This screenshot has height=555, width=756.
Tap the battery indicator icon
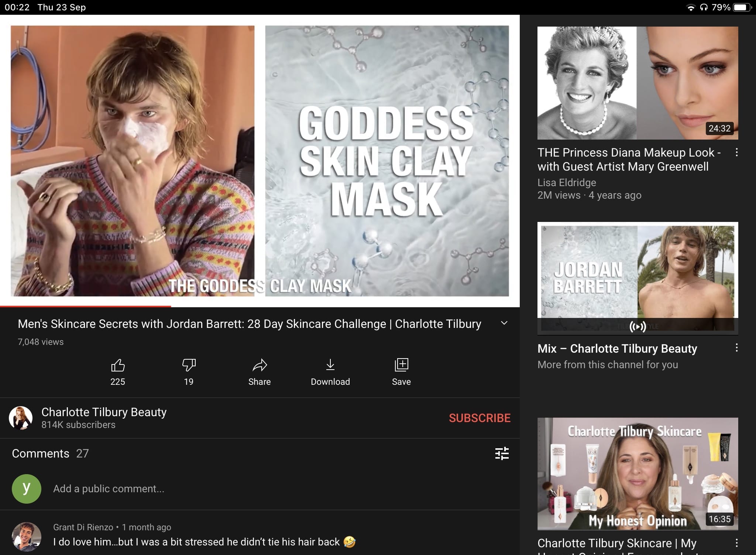coord(742,7)
